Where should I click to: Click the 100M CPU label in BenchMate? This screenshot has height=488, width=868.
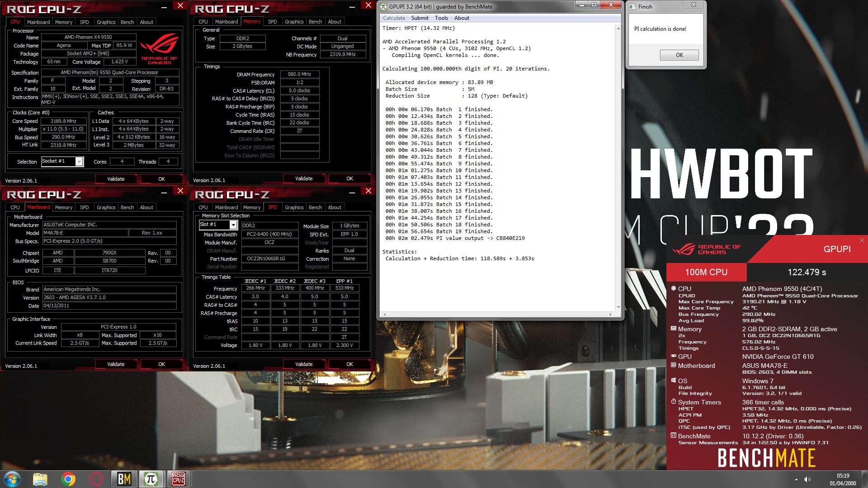[706, 272]
